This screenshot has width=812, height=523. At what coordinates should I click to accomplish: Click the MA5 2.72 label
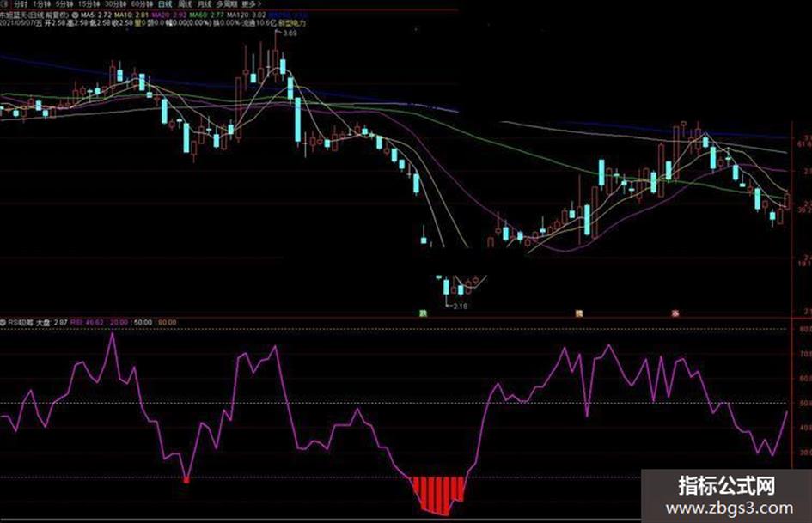(x=96, y=15)
